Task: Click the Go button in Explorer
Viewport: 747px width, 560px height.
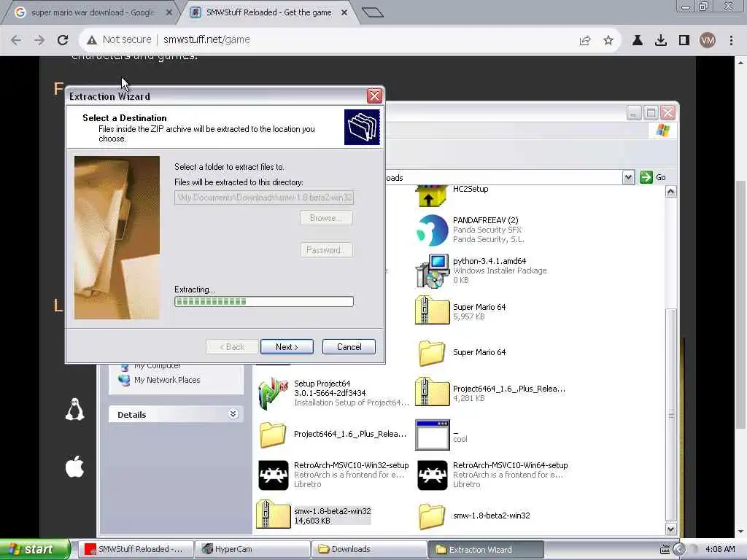Action: (x=653, y=177)
